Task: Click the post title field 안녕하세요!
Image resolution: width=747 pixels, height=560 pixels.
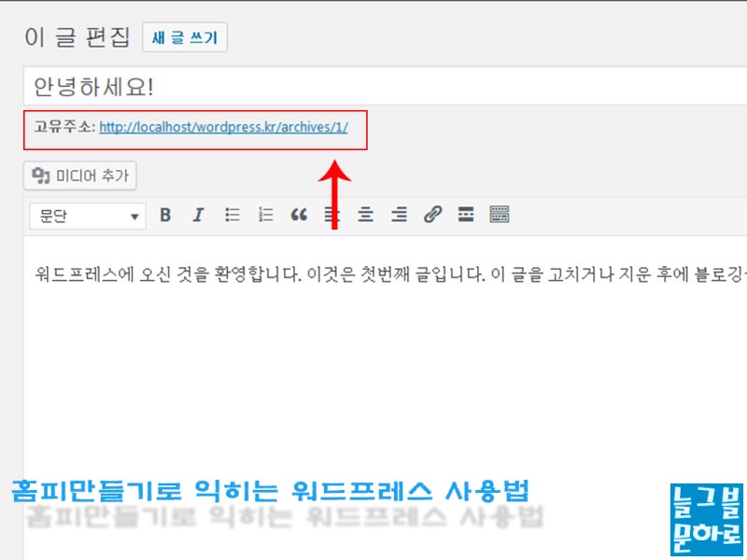Action: click(385, 86)
